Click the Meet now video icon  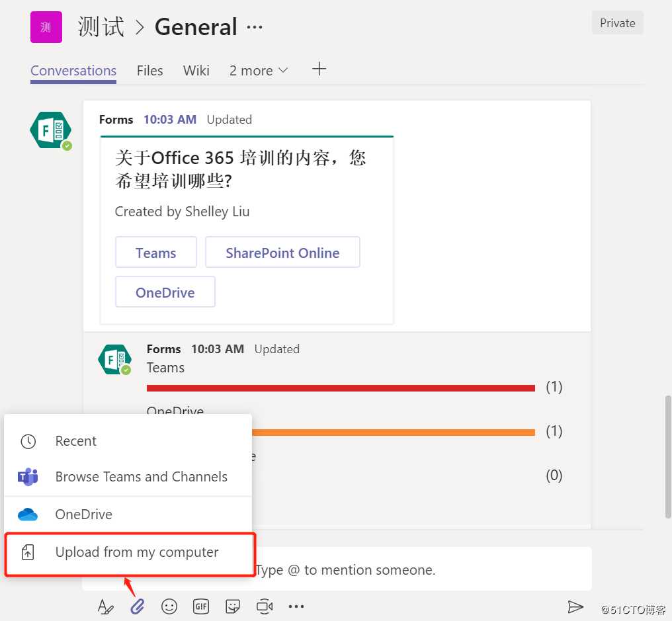tap(265, 606)
